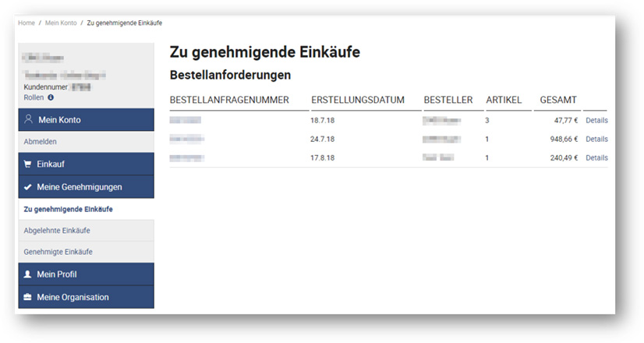Open the Einkauf menu section
Image resolution: width=644 pixels, height=343 pixels.
[87, 164]
